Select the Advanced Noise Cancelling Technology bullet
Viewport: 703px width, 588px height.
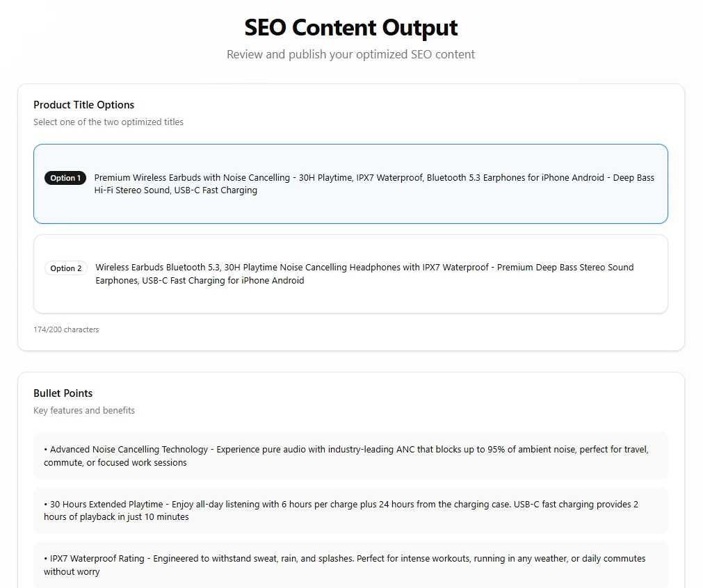[x=350, y=456]
